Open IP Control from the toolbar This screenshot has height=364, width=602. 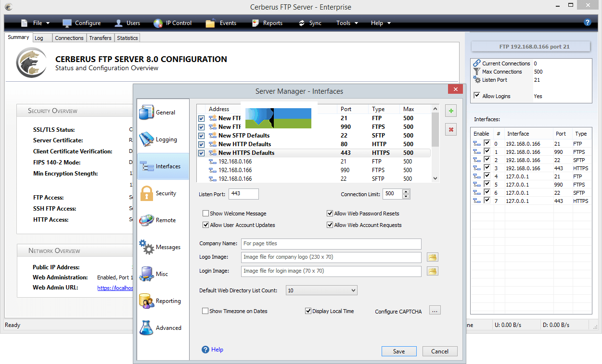coord(172,23)
